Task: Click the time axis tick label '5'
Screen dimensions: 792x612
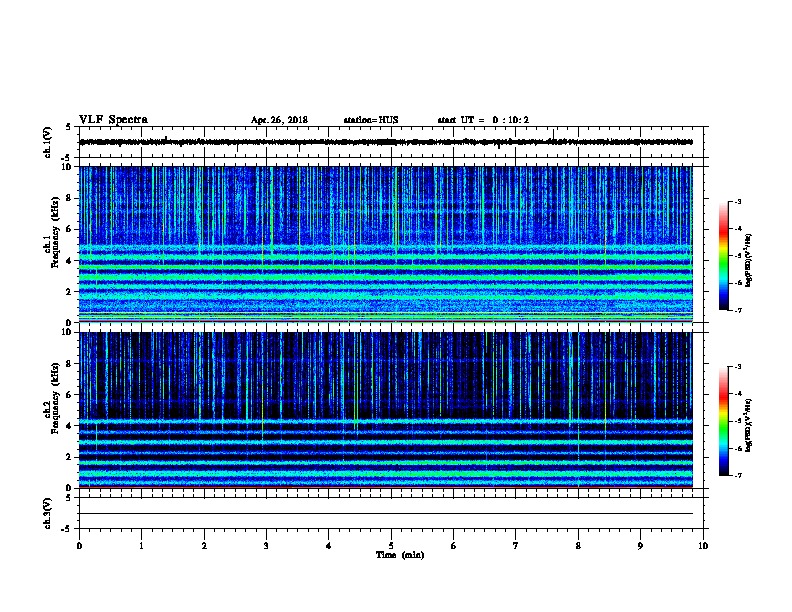Action: [x=391, y=546]
